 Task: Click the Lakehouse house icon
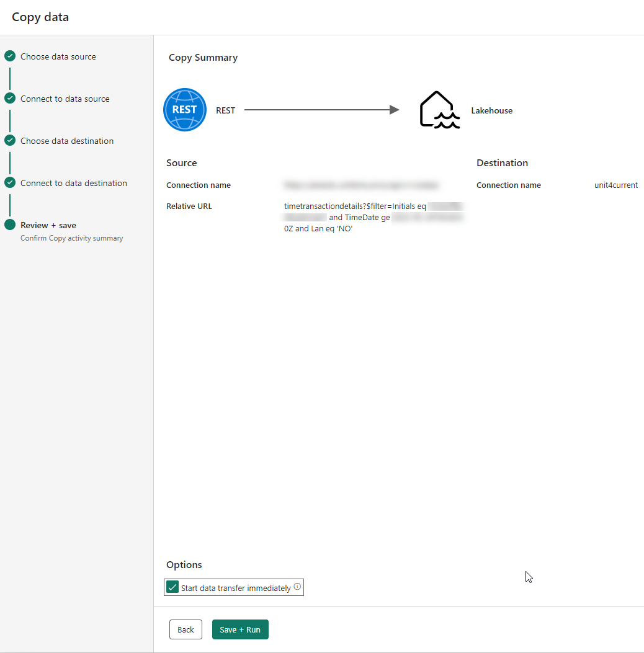pyautogui.click(x=439, y=110)
